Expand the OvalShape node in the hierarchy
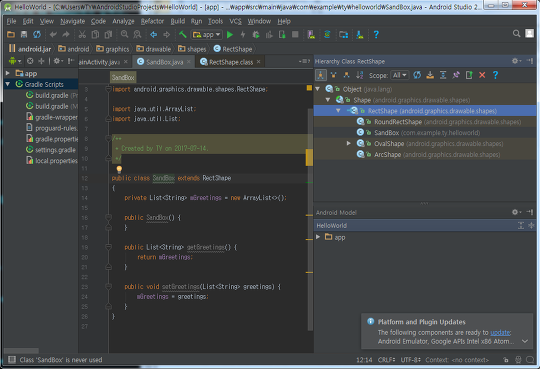 (x=349, y=143)
